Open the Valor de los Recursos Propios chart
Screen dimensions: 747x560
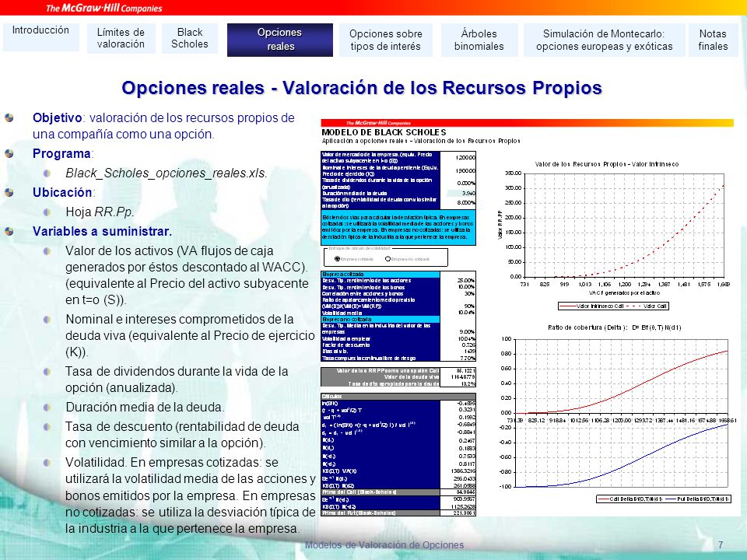(611, 236)
